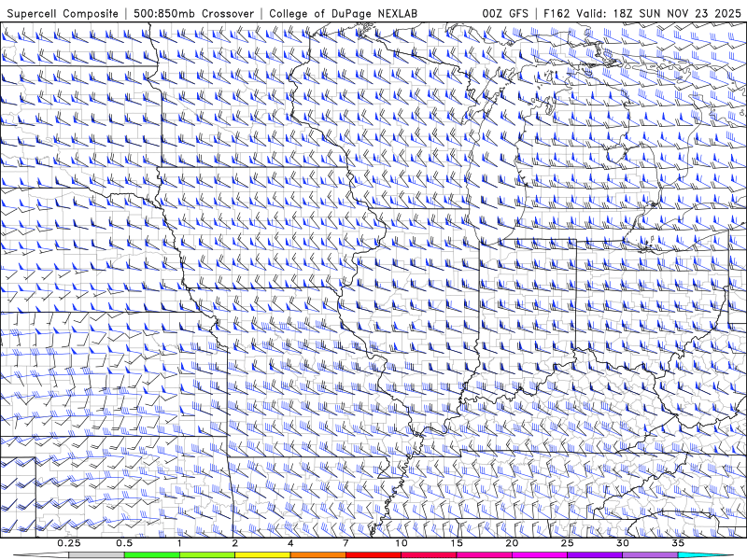Click the '00Z GFS' model run label

click(x=505, y=13)
